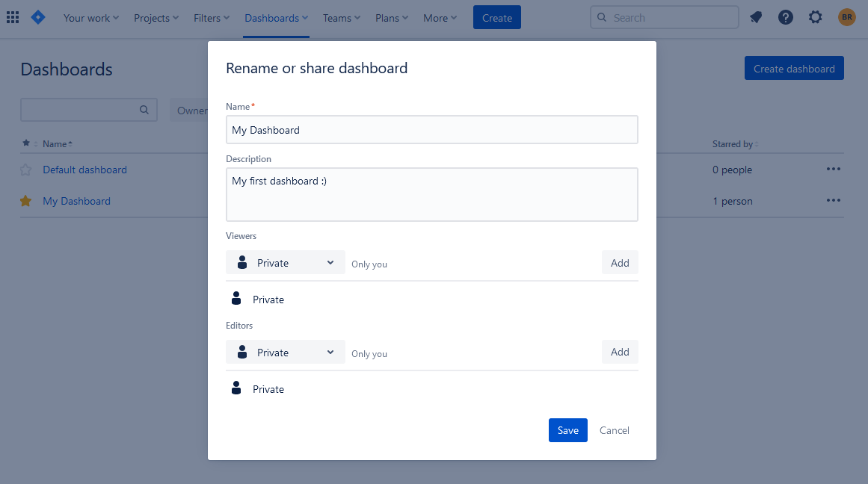
Task: Click the top Search field
Action: [665, 18]
